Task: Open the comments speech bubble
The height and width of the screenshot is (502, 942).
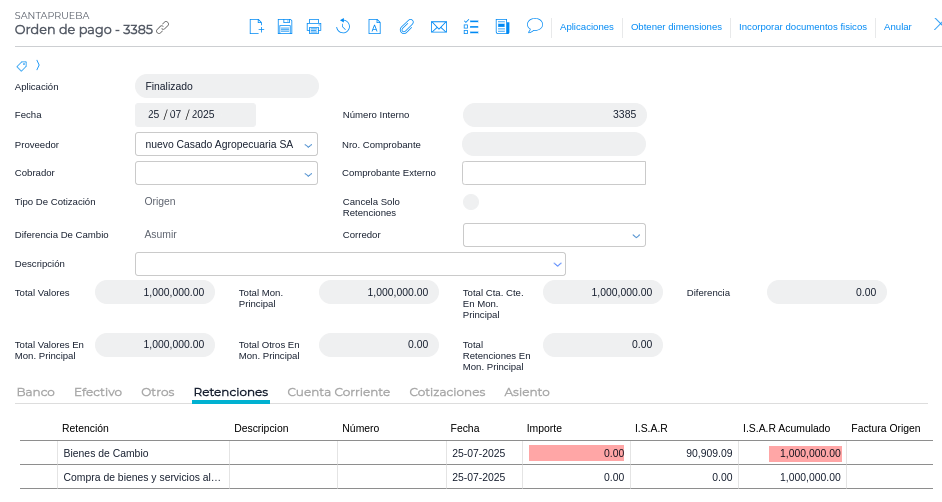Action: (535, 26)
